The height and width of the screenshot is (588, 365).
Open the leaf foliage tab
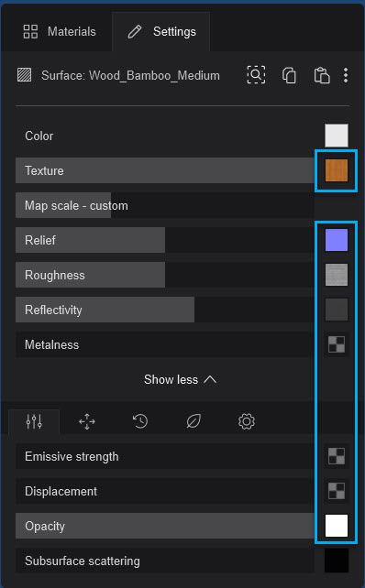point(194,422)
